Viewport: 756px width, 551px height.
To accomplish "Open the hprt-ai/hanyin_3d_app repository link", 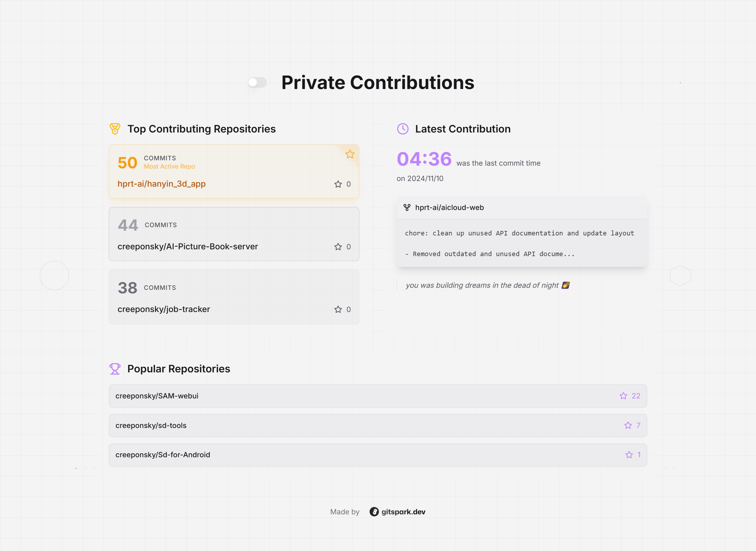I will click(162, 184).
